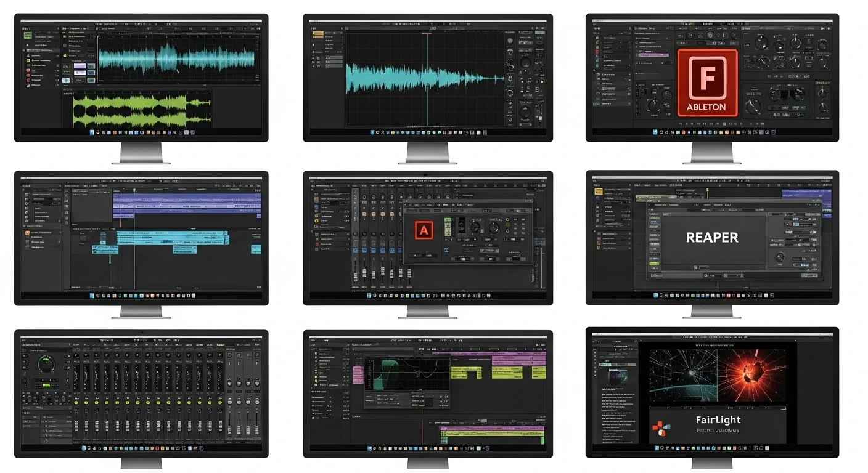868x473 pixels.
Task: Click the red F Ableton logo icon
Action: pos(707,83)
